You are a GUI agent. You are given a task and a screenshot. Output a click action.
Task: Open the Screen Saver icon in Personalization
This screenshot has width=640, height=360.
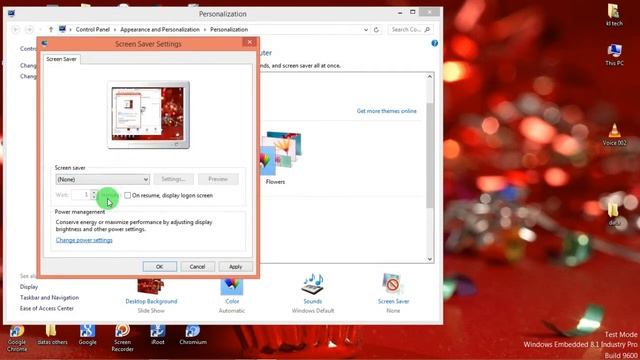(393, 284)
